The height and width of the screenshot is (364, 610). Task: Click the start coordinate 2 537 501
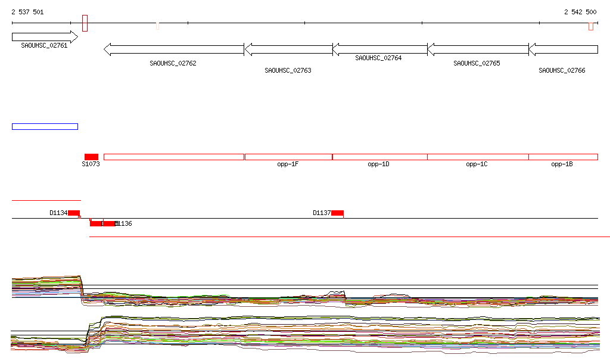pyautogui.click(x=27, y=12)
